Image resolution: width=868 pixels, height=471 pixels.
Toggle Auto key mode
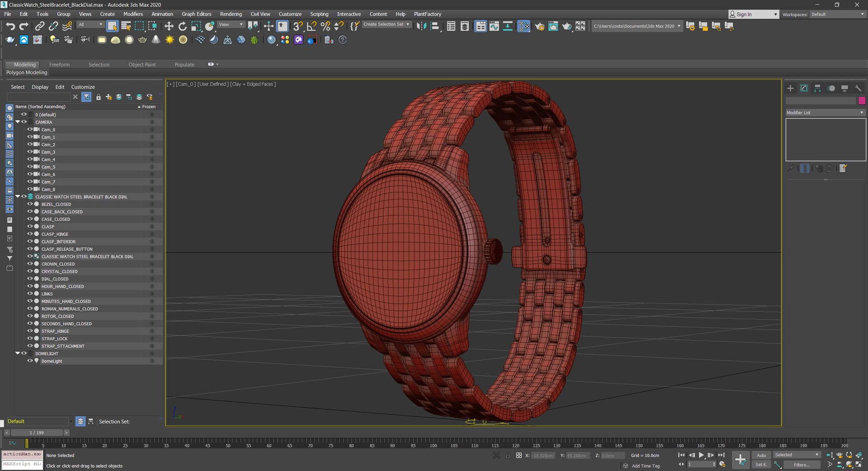[x=761, y=455]
